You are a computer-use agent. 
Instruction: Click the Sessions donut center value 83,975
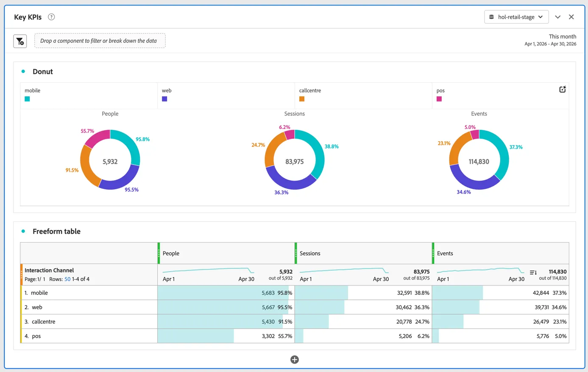point(295,162)
